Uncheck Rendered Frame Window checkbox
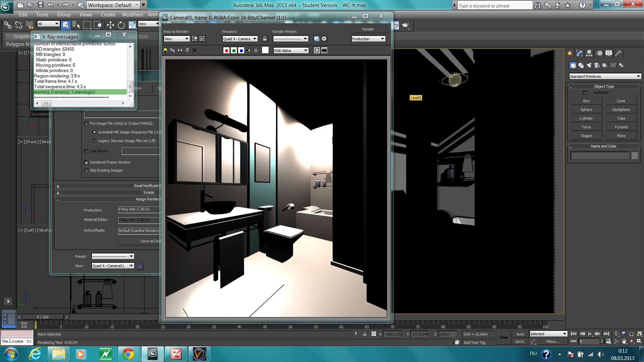The height and width of the screenshot is (362, 644). (x=86, y=163)
